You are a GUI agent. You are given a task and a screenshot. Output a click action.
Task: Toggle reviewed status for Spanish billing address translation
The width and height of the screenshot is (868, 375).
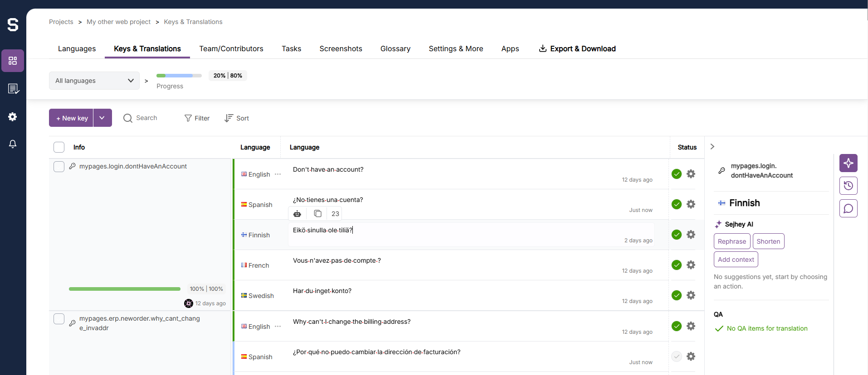[x=677, y=356]
